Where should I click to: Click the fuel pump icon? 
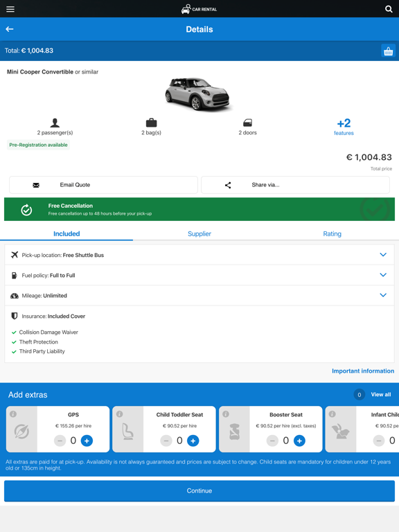click(x=15, y=276)
